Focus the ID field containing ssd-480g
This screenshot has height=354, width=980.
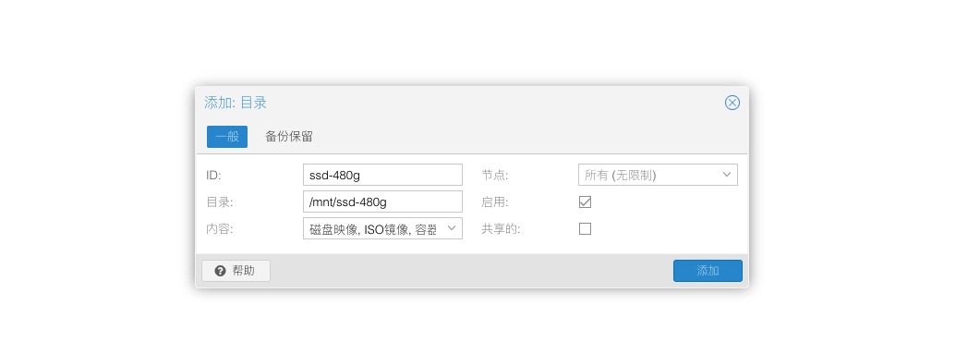pos(382,175)
